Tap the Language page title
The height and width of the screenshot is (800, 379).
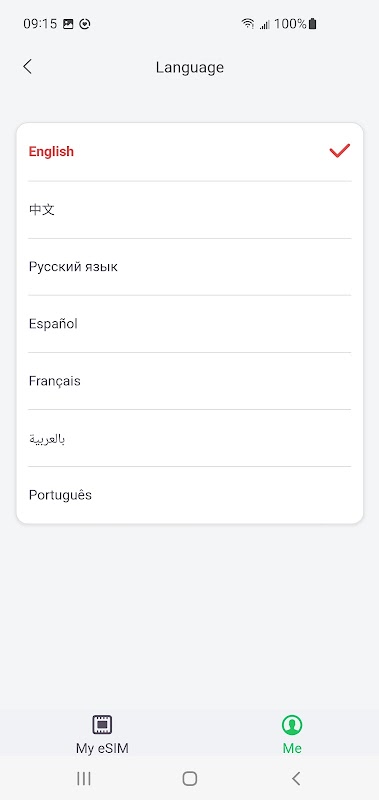click(190, 67)
